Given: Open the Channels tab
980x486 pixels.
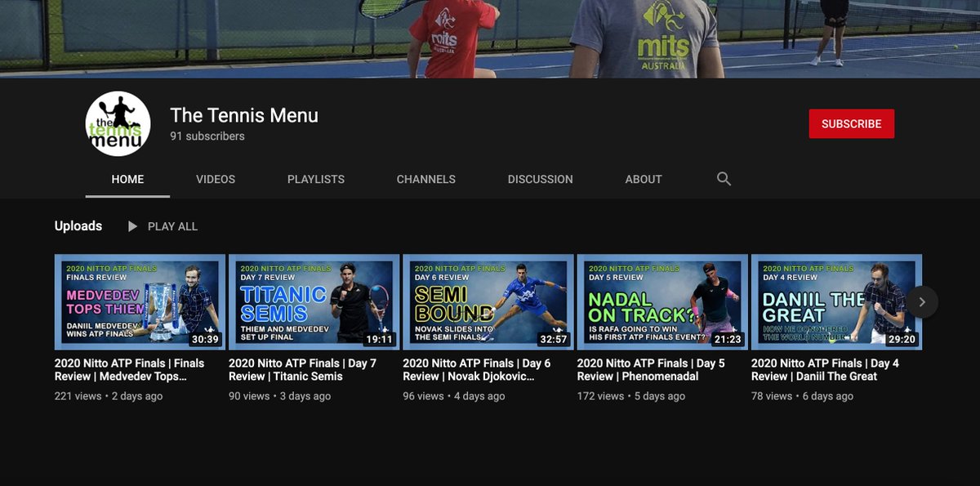Looking at the screenshot, I should click(426, 180).
